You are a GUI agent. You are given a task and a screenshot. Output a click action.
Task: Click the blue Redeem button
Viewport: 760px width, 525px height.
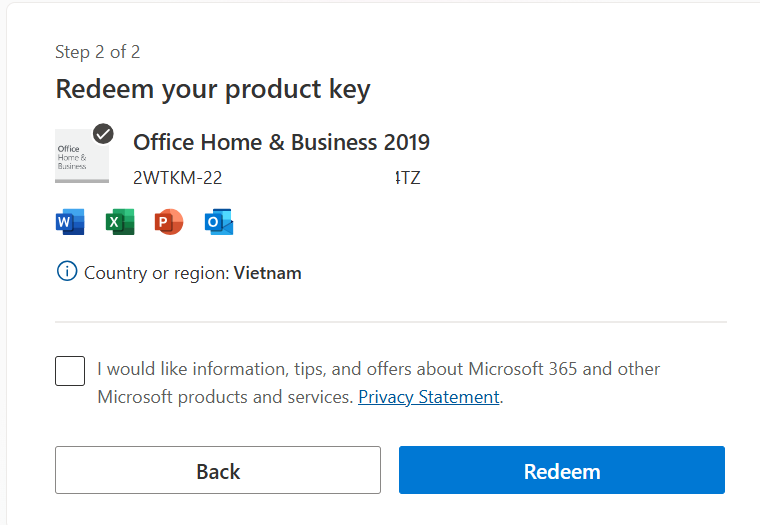tap(562, 470)
